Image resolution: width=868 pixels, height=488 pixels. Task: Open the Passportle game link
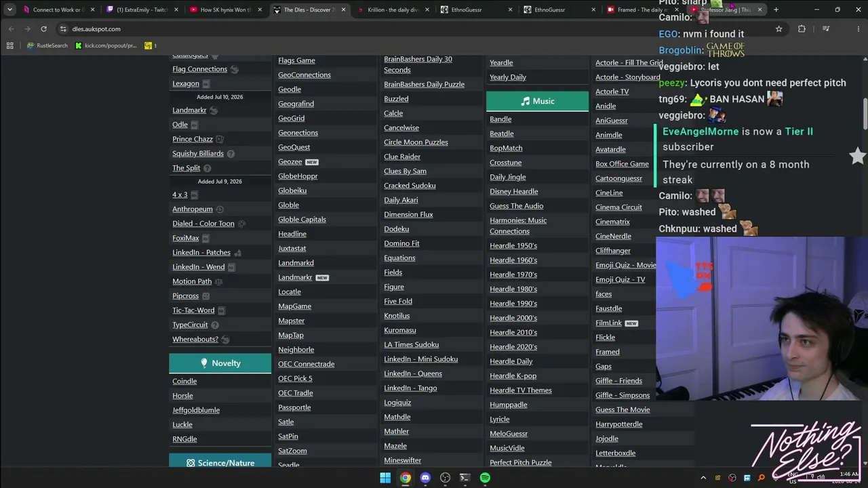[294, 407]
